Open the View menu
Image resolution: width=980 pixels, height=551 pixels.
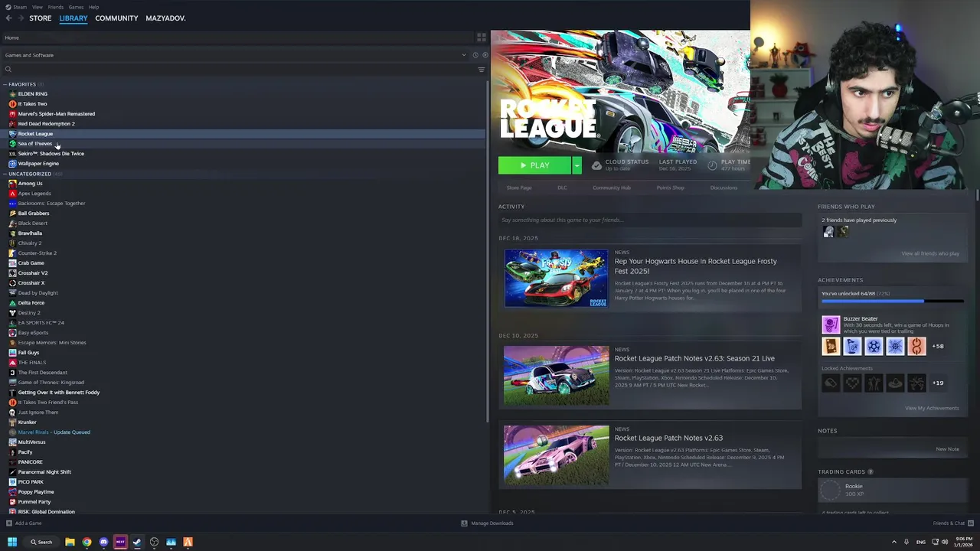coord(38,7)
